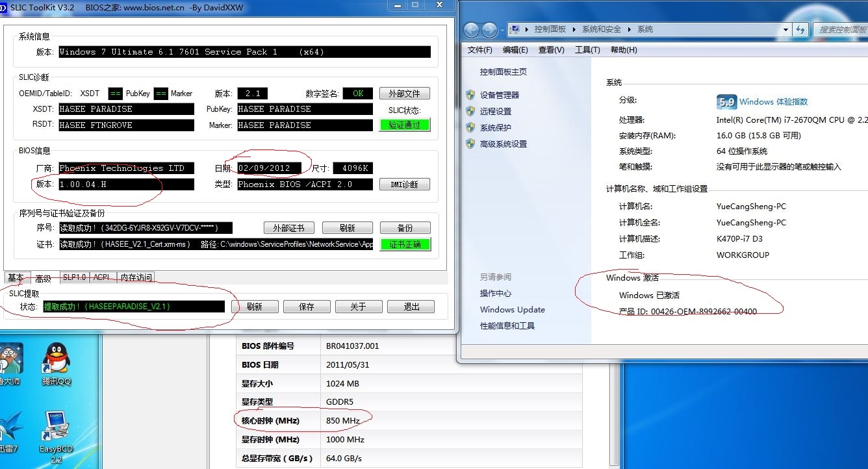
Task: Click the 关于 button
Action: (359, 307)
